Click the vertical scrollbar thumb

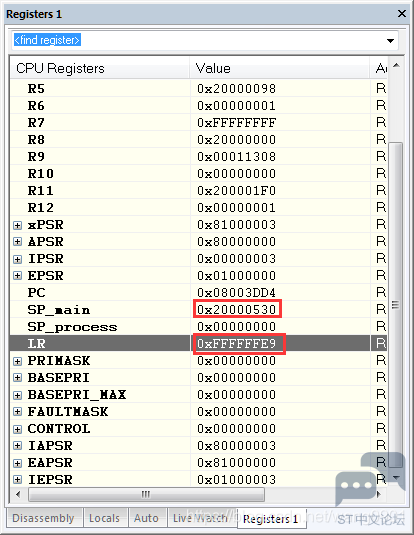click(x=396, y=305)
